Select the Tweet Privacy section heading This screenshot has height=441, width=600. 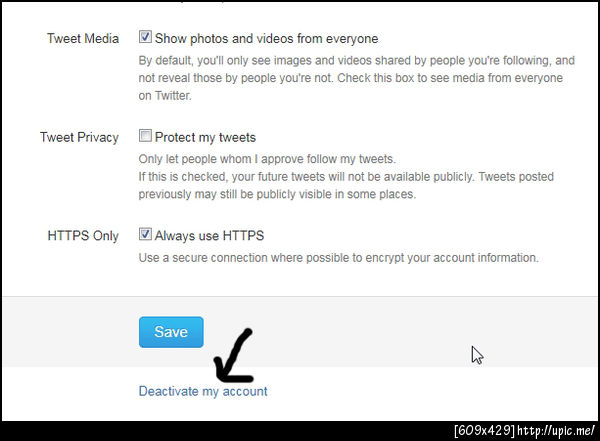79,137
